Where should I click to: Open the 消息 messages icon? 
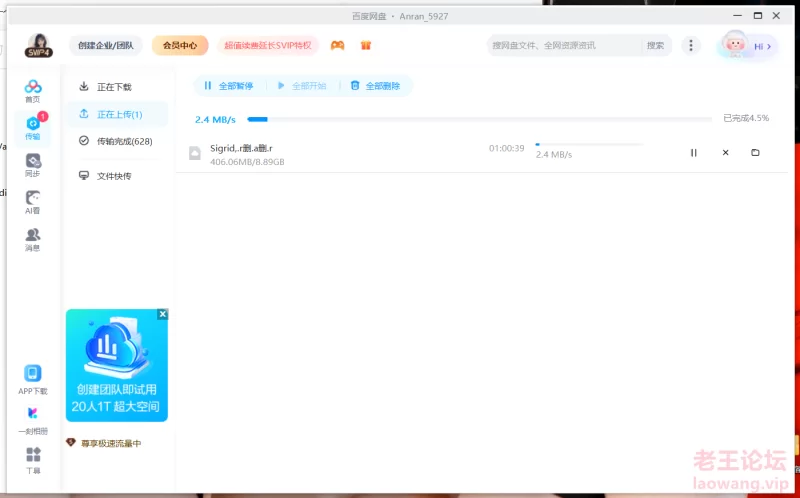coord(33,240)
